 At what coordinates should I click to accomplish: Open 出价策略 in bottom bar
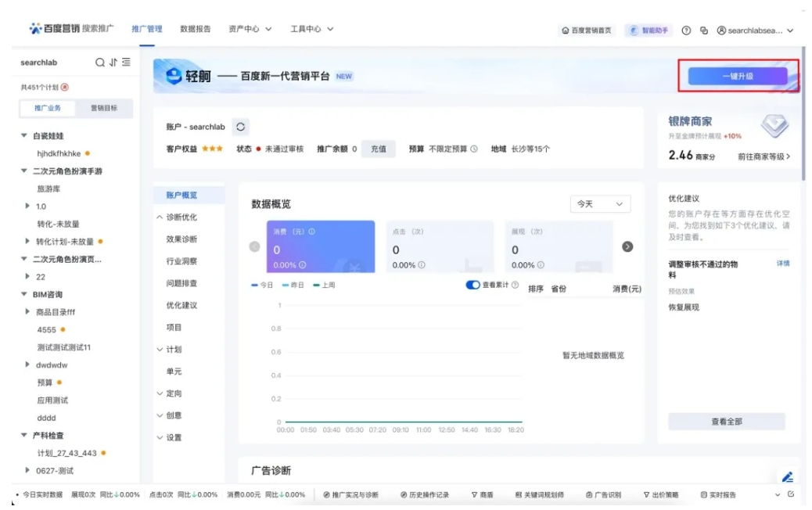661,494
